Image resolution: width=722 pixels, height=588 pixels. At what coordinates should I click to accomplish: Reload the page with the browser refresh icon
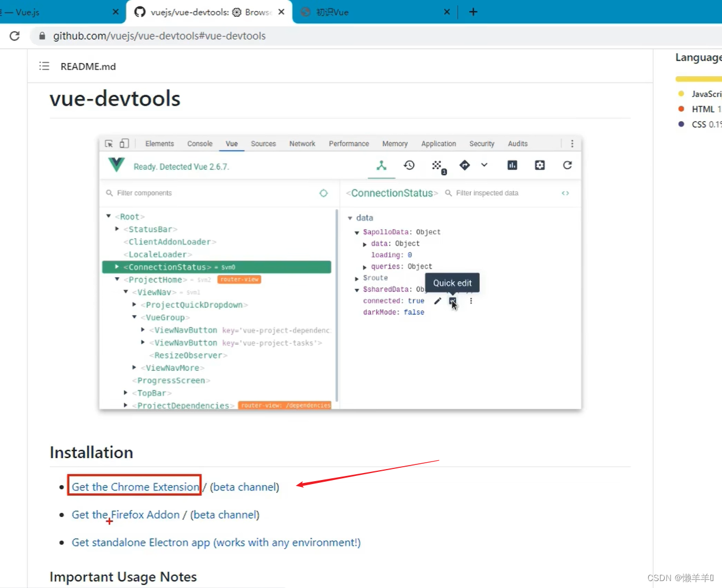point(15,36)
